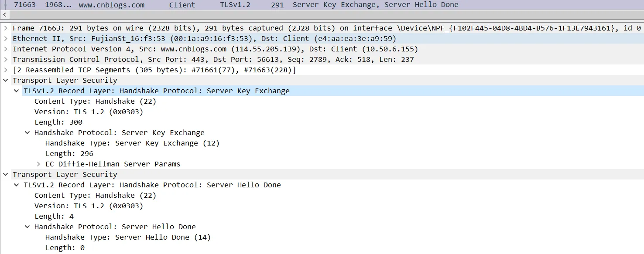Select the Length: 300 field

pyautogui.click(x=58, y=122)
